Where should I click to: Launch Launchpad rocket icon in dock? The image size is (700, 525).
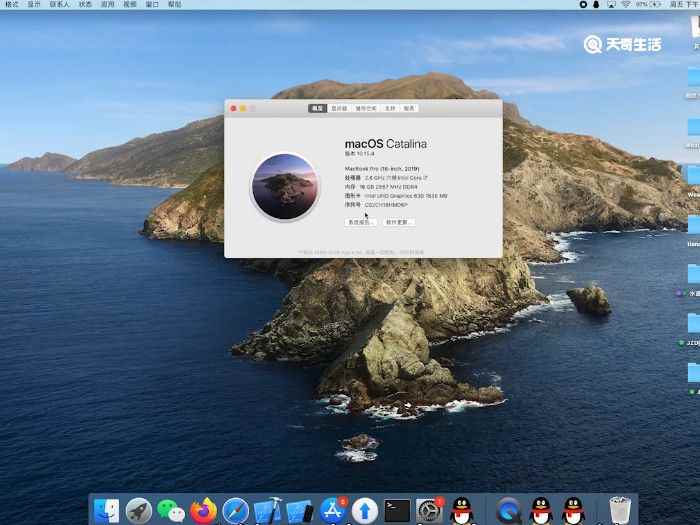tap(139, 510)
